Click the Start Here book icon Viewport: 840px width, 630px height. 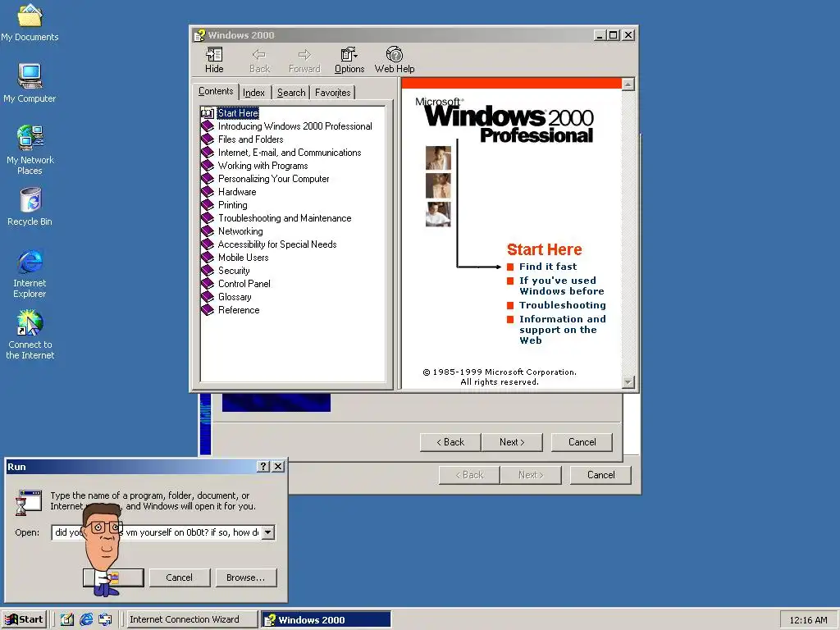pos(208,113)
